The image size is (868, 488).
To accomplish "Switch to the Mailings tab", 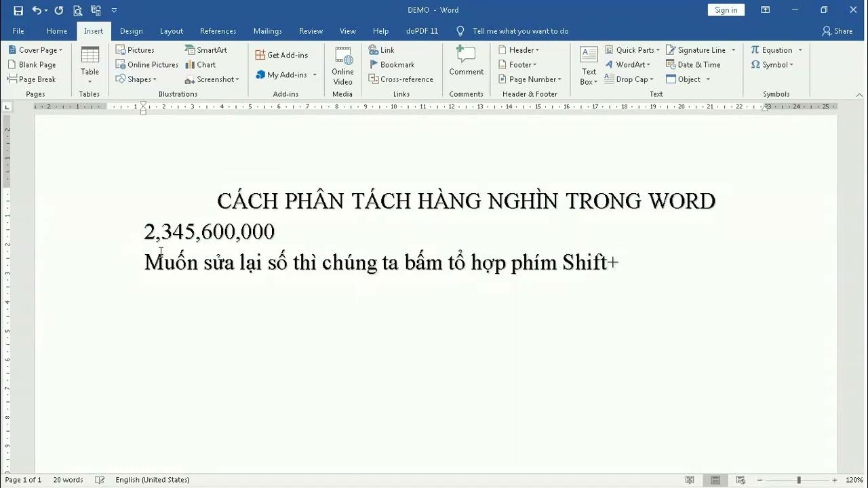I will click(267, 31).
